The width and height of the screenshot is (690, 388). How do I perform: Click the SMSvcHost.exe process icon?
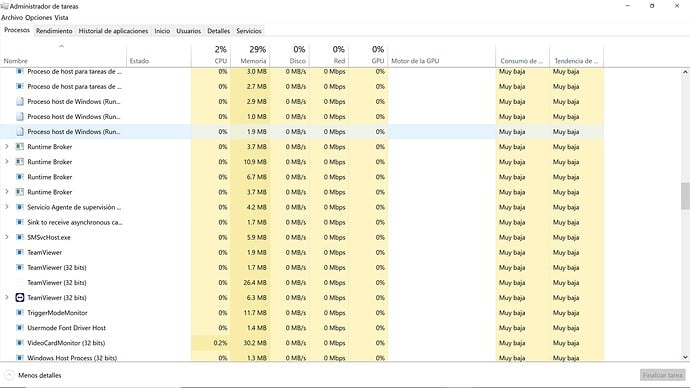(x=19, y=237)
